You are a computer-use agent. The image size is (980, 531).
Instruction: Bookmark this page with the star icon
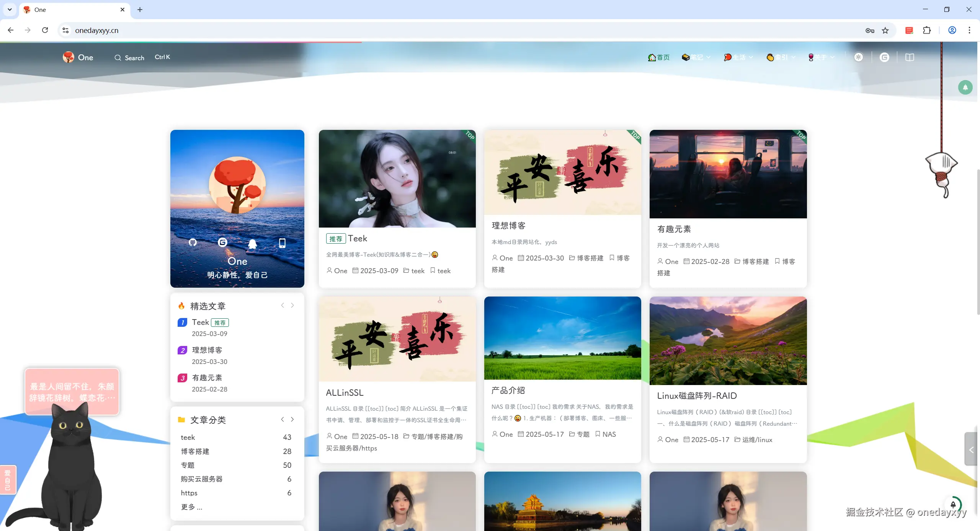885,30
